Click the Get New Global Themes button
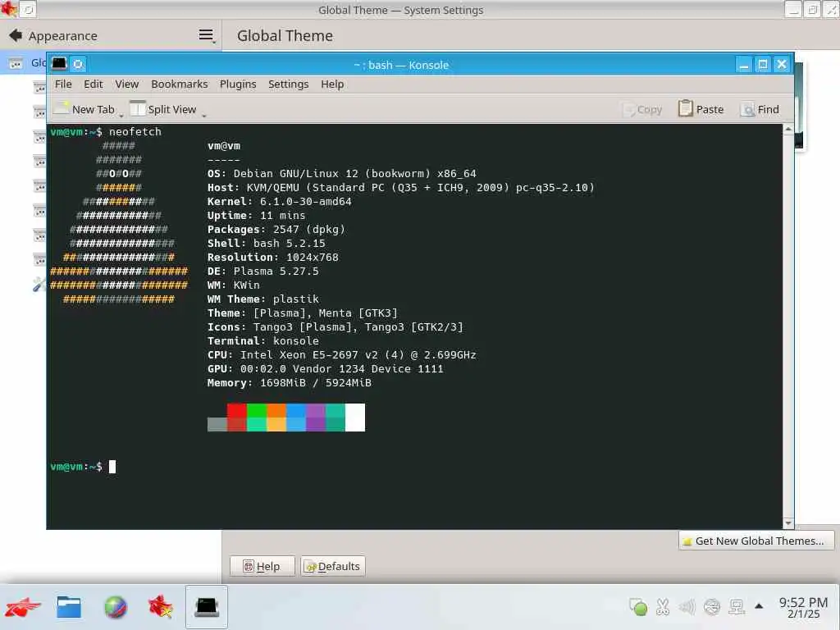The width and height of the screenshot is (840, 630). (756, 541)
